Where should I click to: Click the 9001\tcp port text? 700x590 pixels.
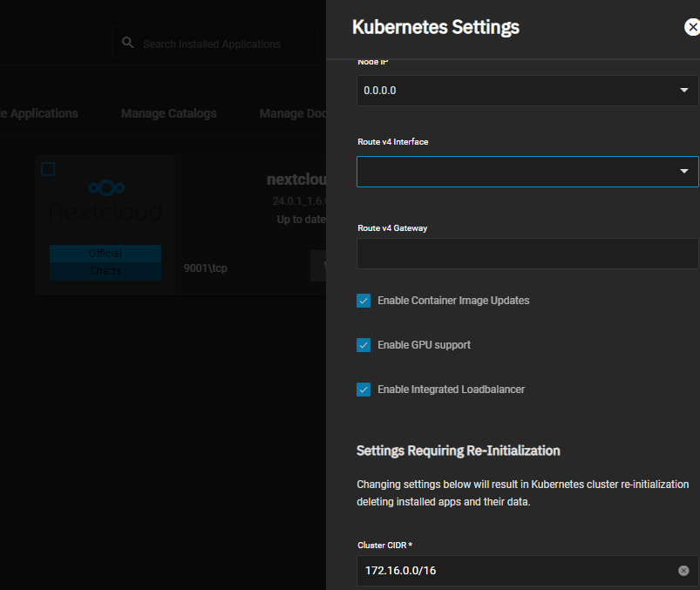(206, 268)
